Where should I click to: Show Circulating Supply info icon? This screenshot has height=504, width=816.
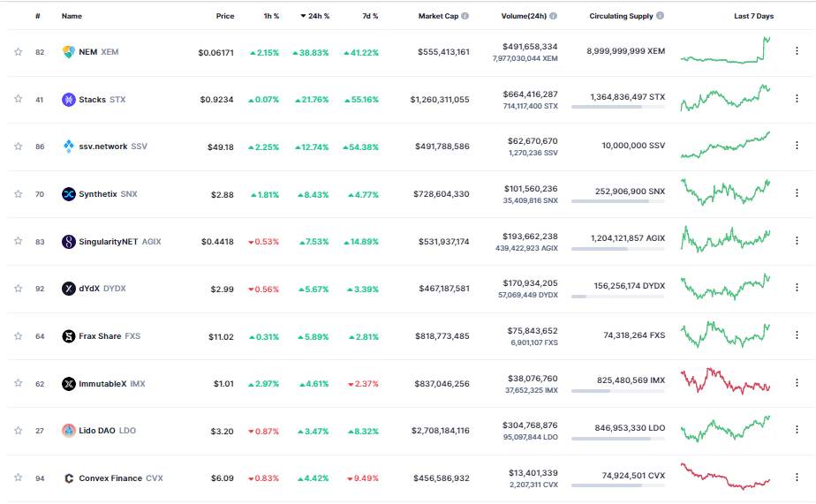pos(660,16)
